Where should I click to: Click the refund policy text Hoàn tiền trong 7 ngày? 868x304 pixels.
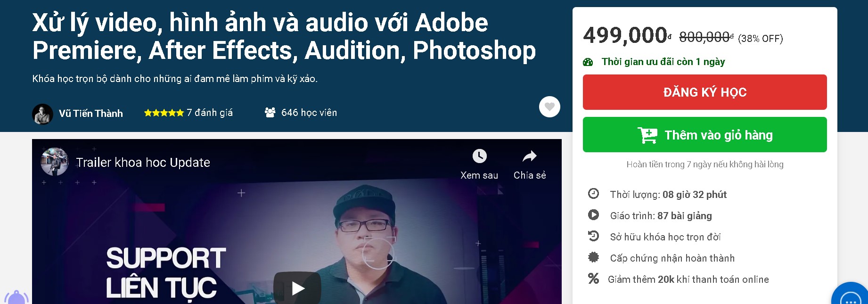click(705, 164)
